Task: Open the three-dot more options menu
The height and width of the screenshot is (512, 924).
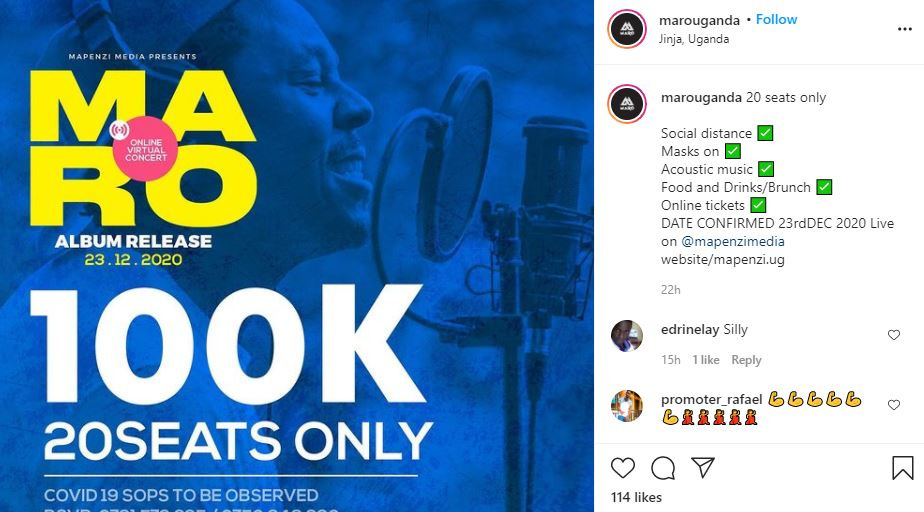Action: pyautogui.click(x=905, y=29)
